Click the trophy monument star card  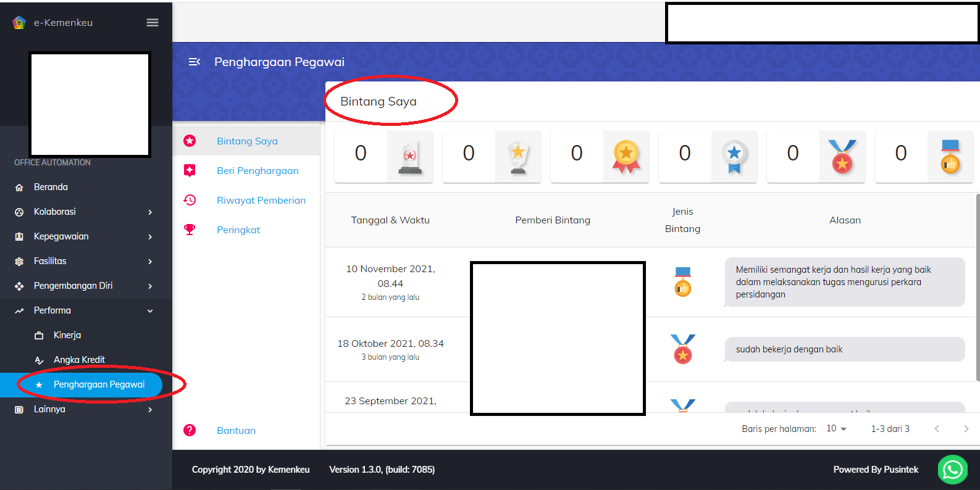coord(383,157)
